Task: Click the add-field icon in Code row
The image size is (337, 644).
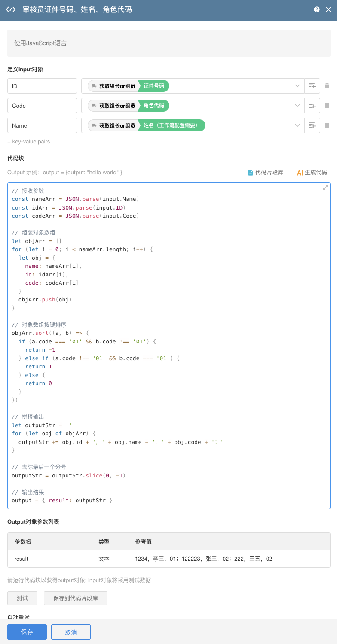Action: [x=312, y=106]
